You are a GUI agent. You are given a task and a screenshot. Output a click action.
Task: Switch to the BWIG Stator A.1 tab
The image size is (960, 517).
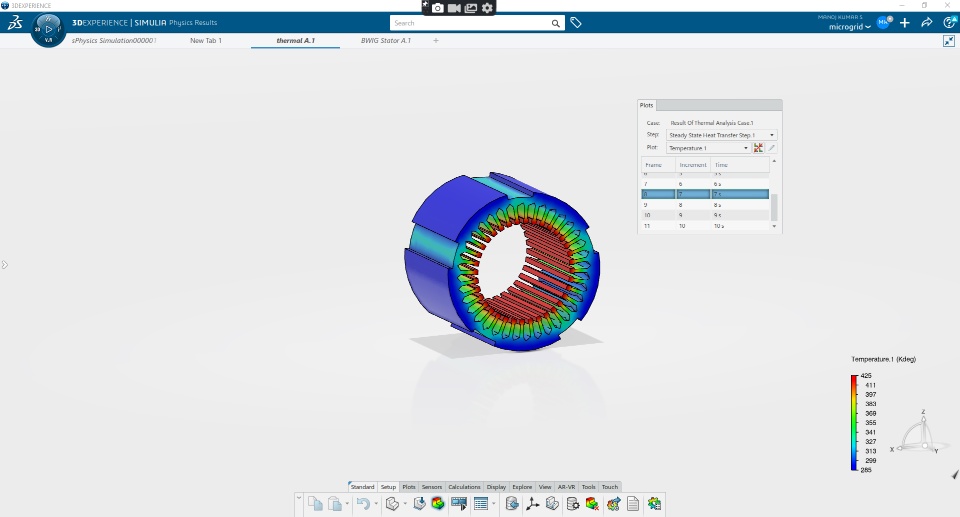coord(386,40)
